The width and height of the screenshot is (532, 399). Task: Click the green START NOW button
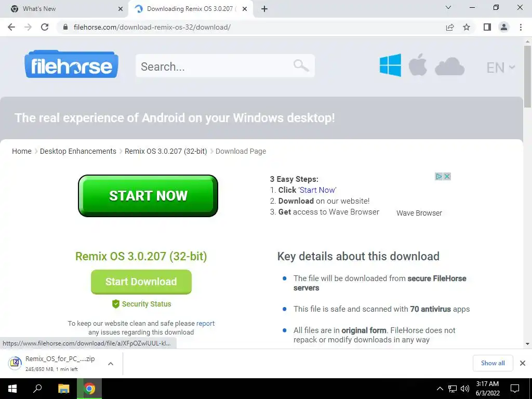(x=148, y=196)
